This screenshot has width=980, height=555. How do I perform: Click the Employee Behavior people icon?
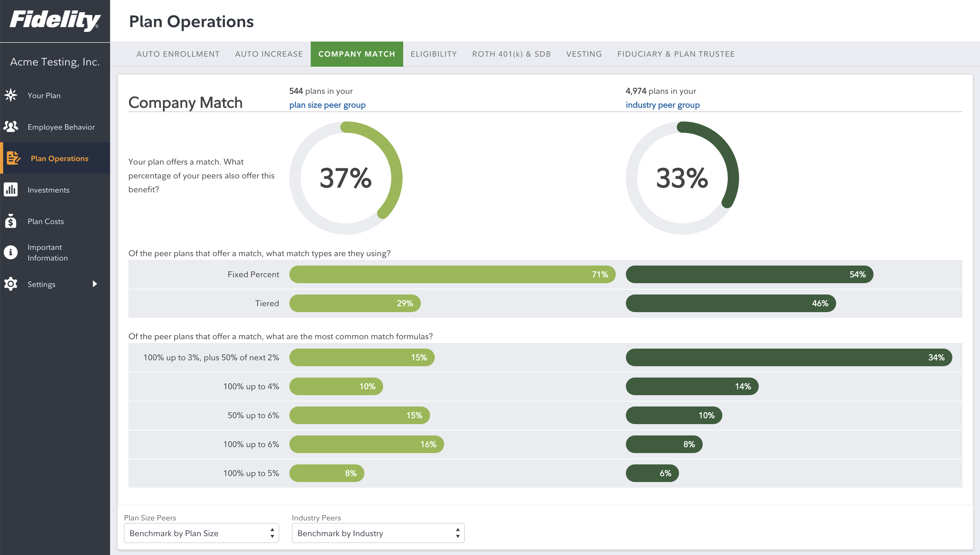(11, 126)
